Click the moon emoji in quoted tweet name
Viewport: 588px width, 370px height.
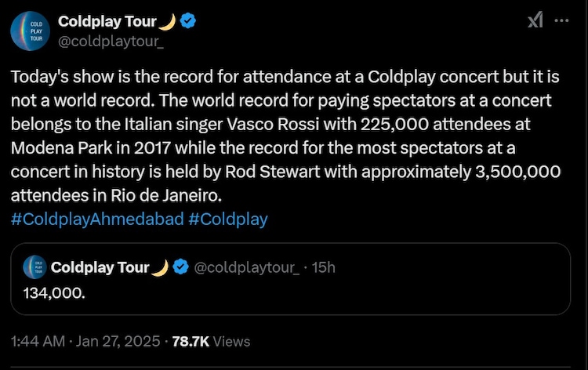pyautogui.click(x=160, y=267)
